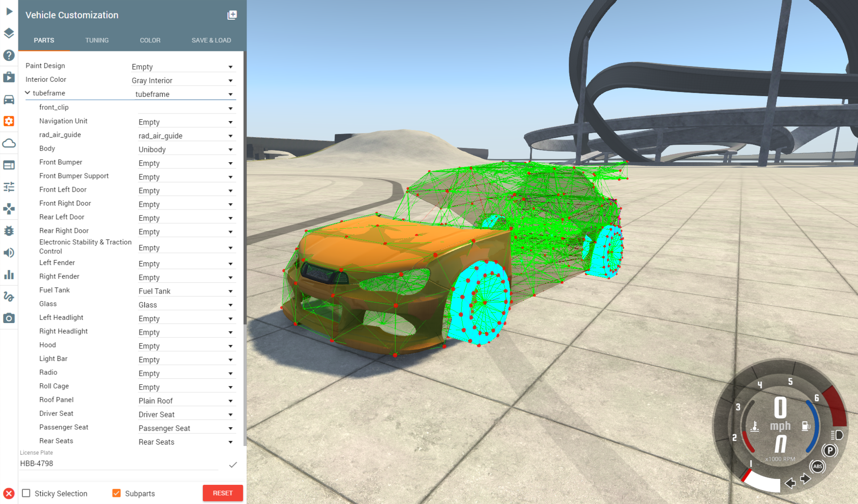Click the red close X icon

pos(9,493)
